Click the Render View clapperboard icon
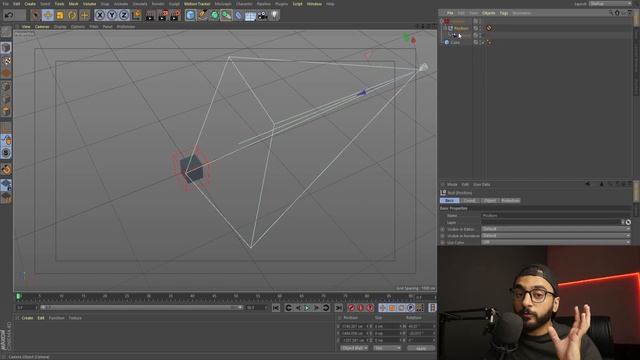This screenshot has width=640, height=360. 150,16
